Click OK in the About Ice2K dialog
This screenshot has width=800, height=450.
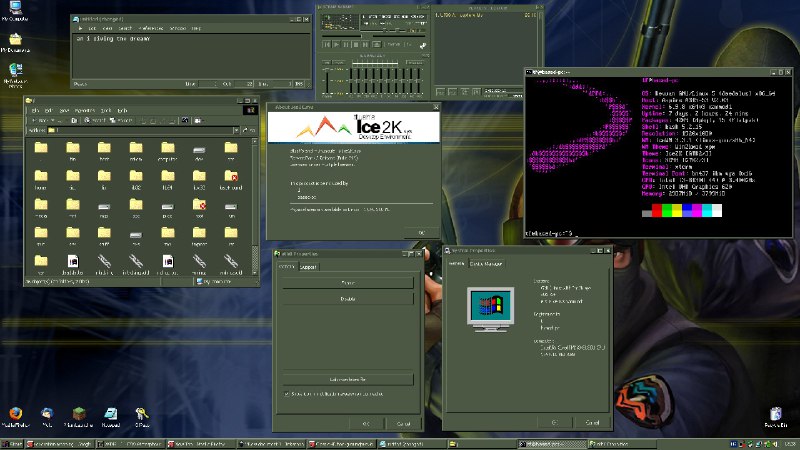pos(421,233)
